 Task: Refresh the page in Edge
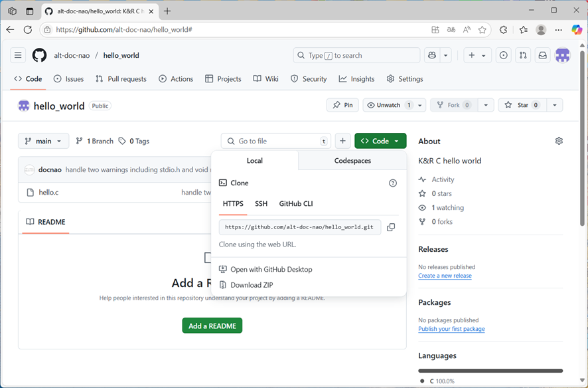click(28, 30)
